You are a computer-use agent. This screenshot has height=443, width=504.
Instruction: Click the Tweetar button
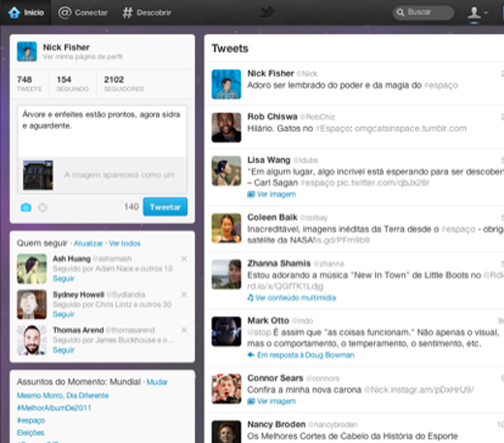(165, 206)
